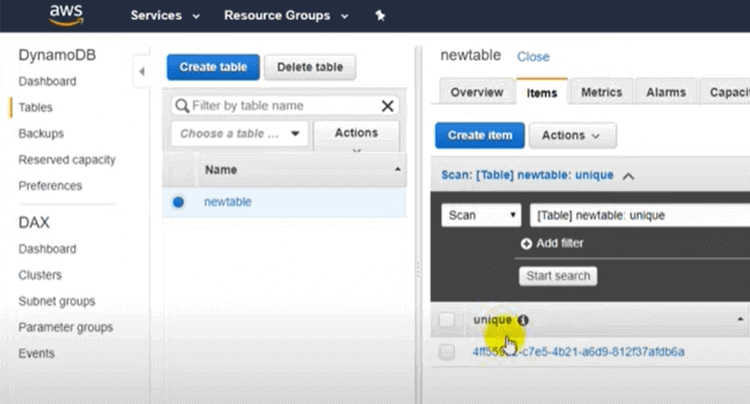Open Tables in the sidebar

tap(35, 108)
